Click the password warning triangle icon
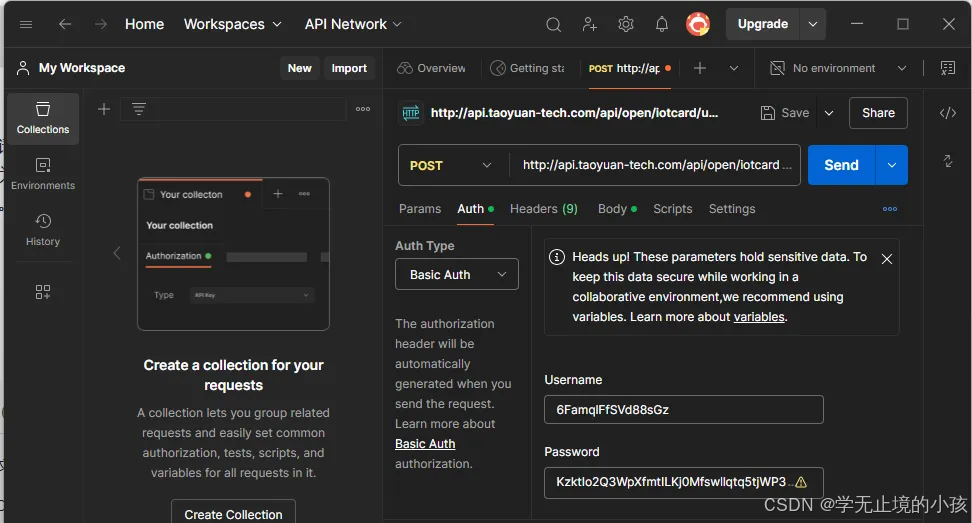This screenshot has width=972, height=523. pyautogui.click(x=801, y=482)
